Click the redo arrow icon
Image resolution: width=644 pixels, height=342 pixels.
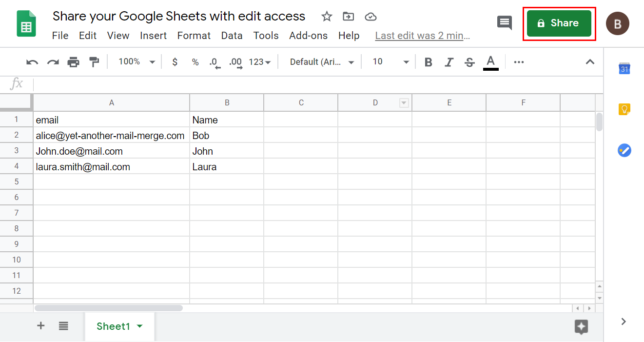tap(53, 62)
